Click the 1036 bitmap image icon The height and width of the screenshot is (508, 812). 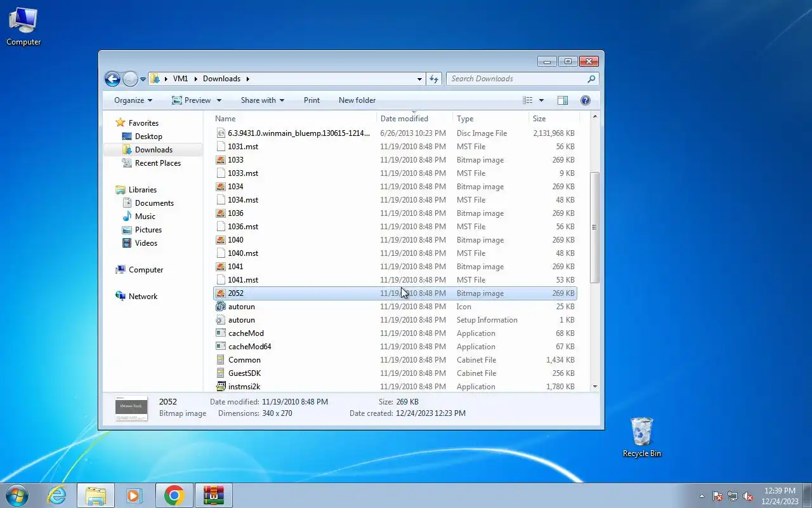pyautogui.click(x=221, y=213)
